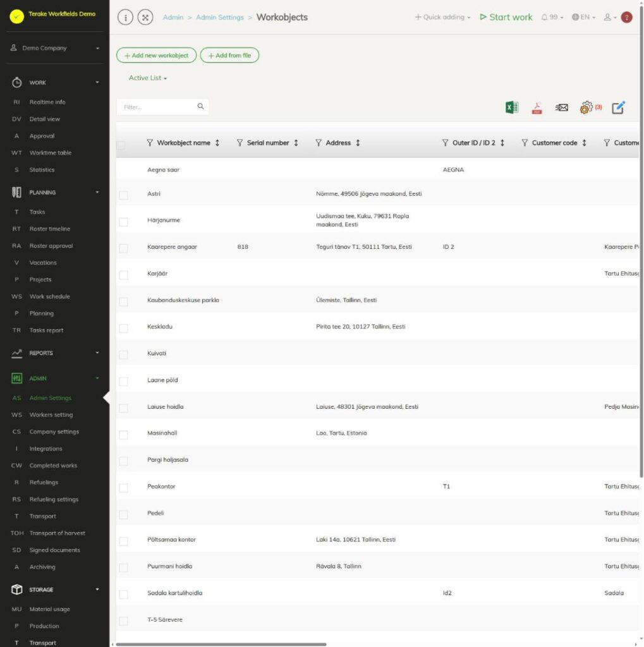
Task: Tick the select-all checkbox in header
Action: point(121,145)
